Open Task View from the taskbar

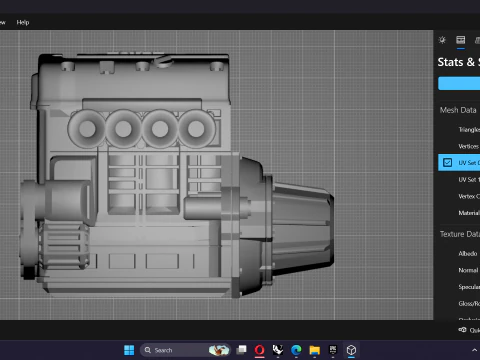(x=241, y=350)
